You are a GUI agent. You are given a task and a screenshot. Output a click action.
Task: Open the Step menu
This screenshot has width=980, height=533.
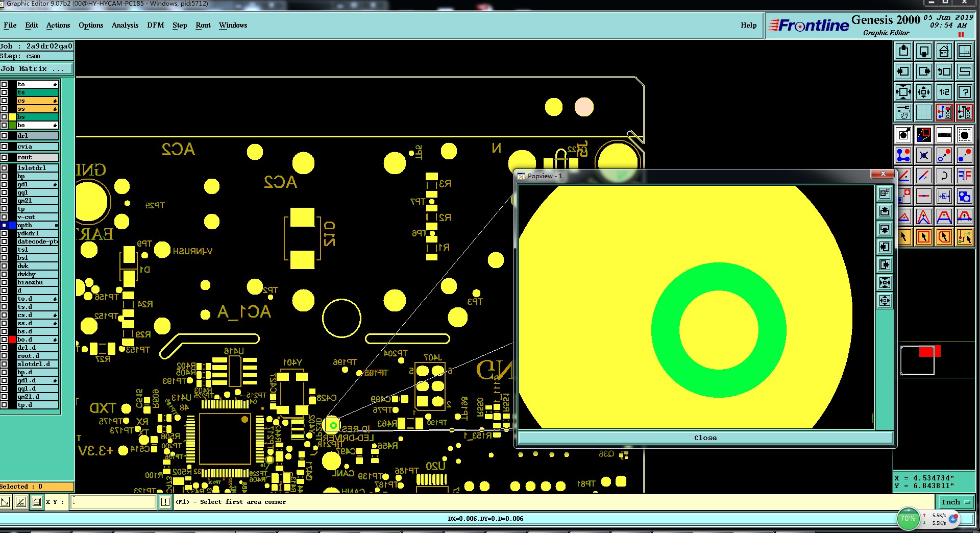click(x=180, y=25)
